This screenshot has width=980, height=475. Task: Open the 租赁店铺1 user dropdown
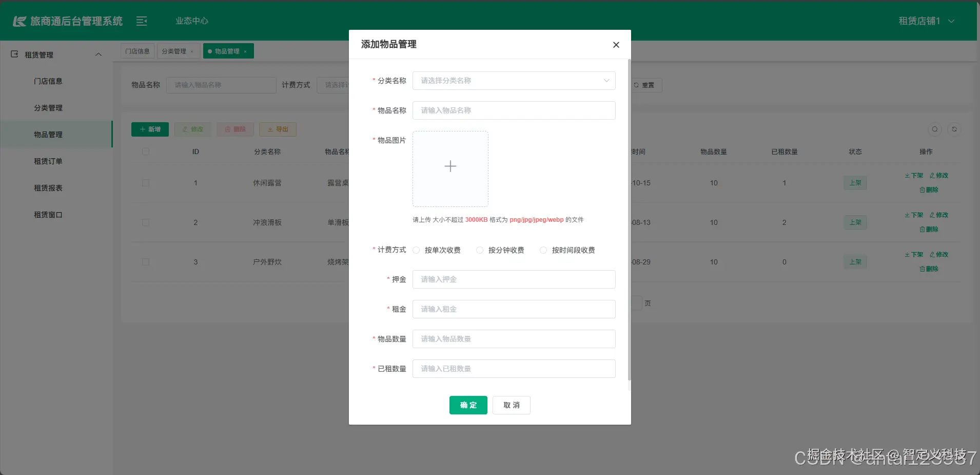[x=926, y=21]
